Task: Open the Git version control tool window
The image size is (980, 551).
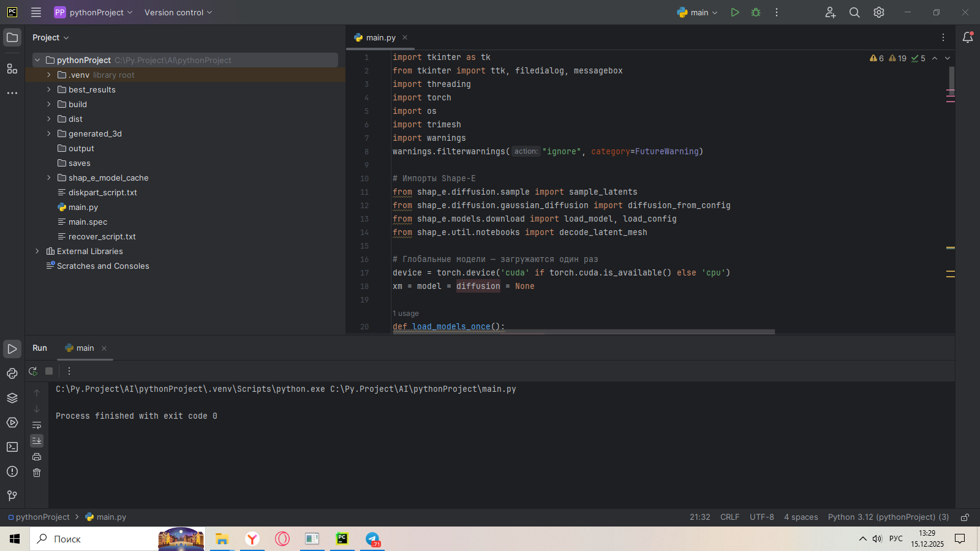Action: tap(12, 496)
